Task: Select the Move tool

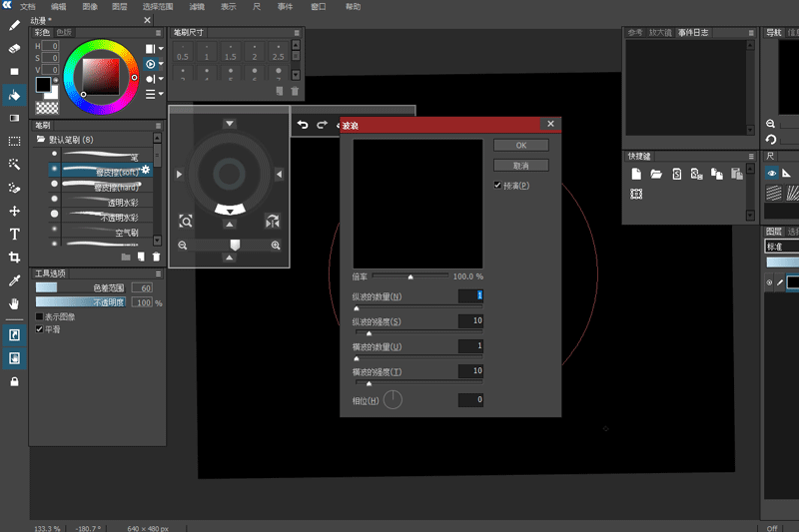Action: click(14, 211)
